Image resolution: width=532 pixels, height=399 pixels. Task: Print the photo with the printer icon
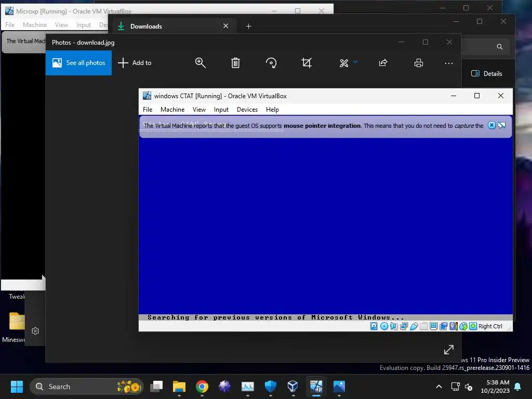(419, 63)
